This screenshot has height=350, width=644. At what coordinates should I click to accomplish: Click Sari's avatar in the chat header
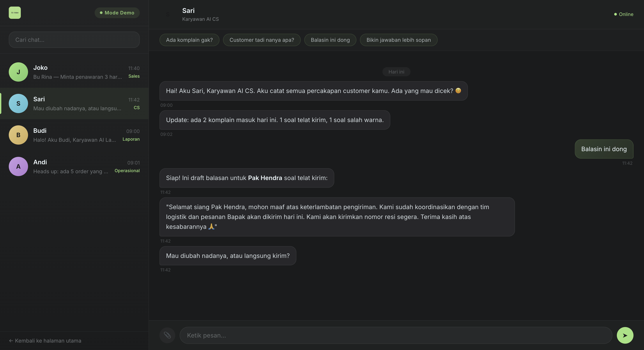pyautogui.click(x=168, y=14)
